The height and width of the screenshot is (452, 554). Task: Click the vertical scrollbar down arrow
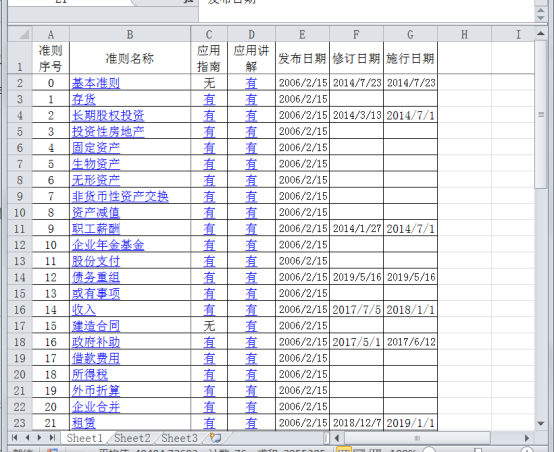541,423
